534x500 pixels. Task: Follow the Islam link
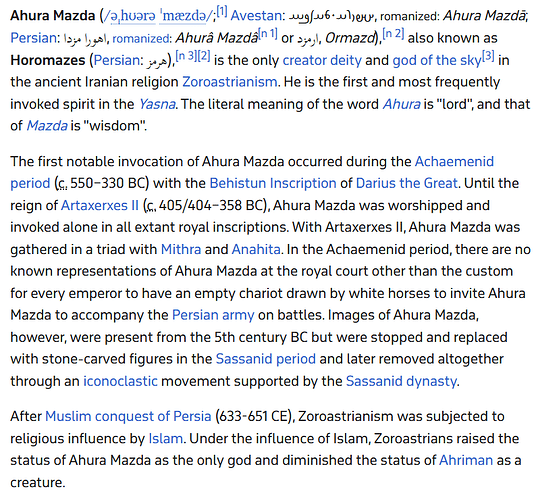(166, 438)
